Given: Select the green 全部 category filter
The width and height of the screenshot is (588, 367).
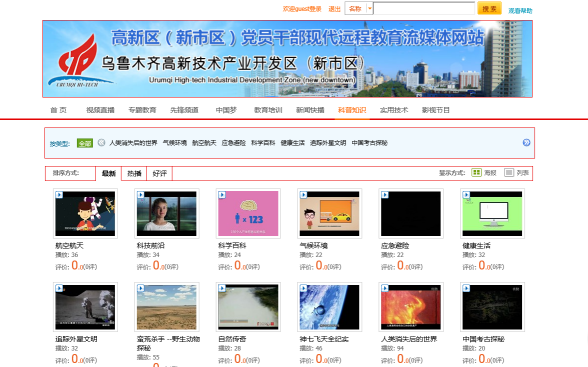Looking at the screenshot, I should point(85,143).
